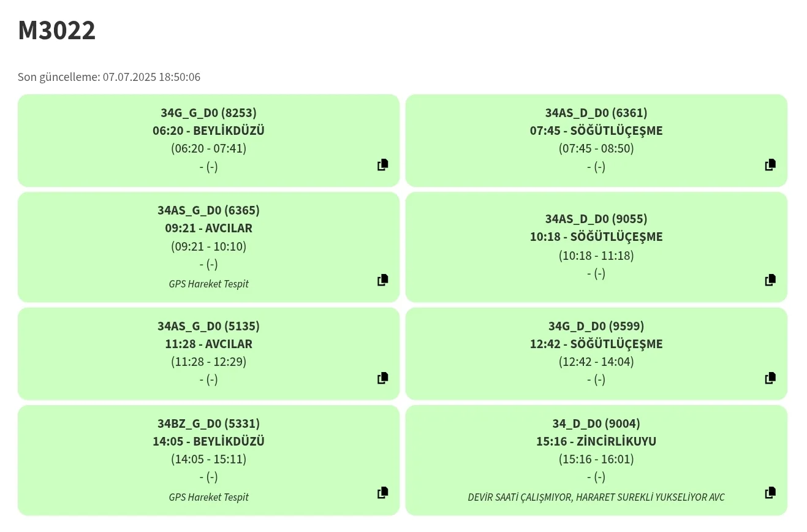Copy the 34_D_D0 (9004) trip details
The height and width of the screenshot is (532, 807).
click(770, 493)
